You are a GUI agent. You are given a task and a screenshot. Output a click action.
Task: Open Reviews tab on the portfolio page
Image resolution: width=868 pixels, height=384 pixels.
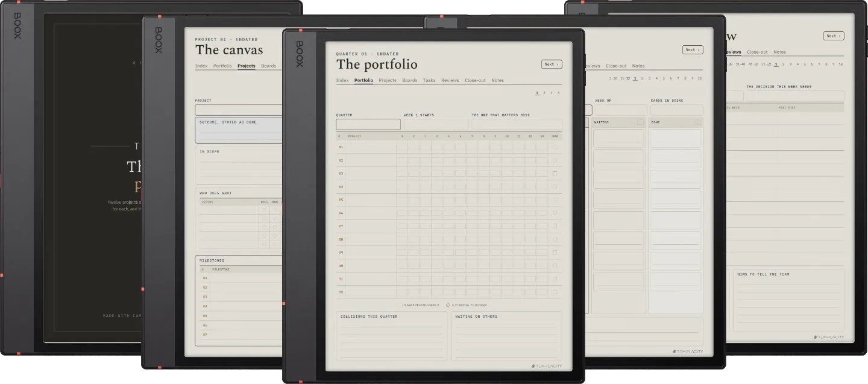pyautogui.click(x=450, y=80)
